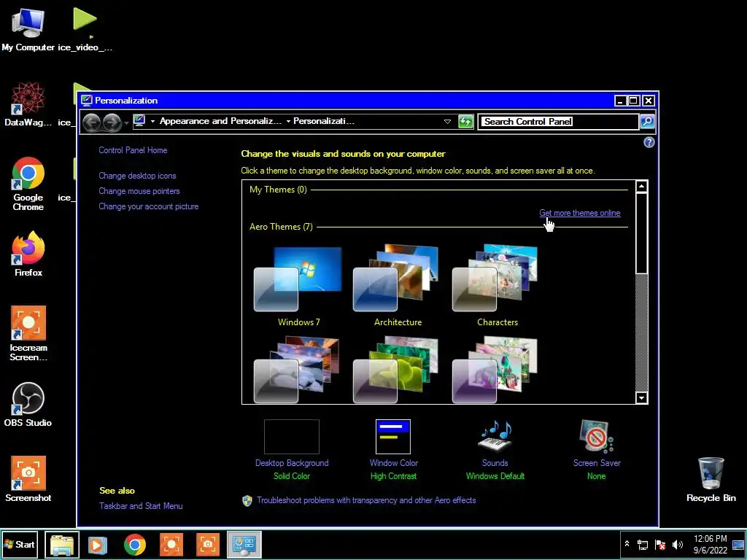Open the Recycle Bin
The image size is (747, 560).
point(711,479)
